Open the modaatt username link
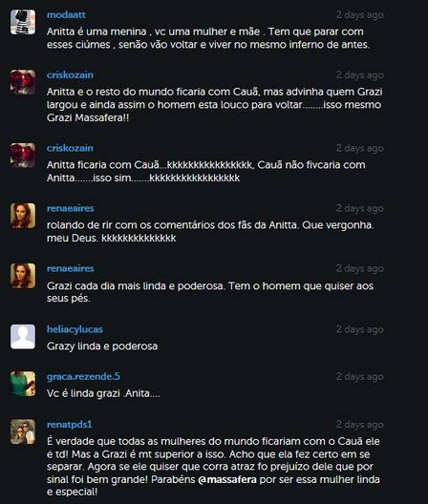The height and width of the screenshot is (504, 428). [66, 14]
